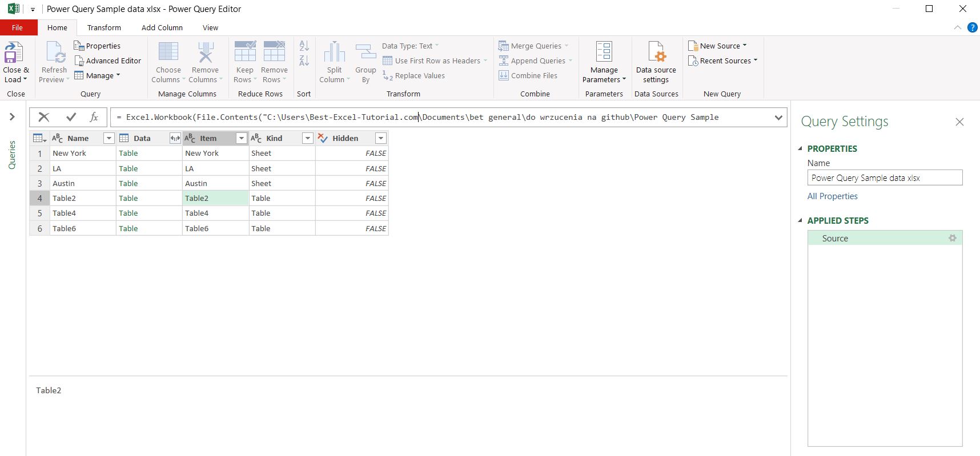Open the Help question mark icon
This screenshot has width=980, height=456.
point(972,27)
